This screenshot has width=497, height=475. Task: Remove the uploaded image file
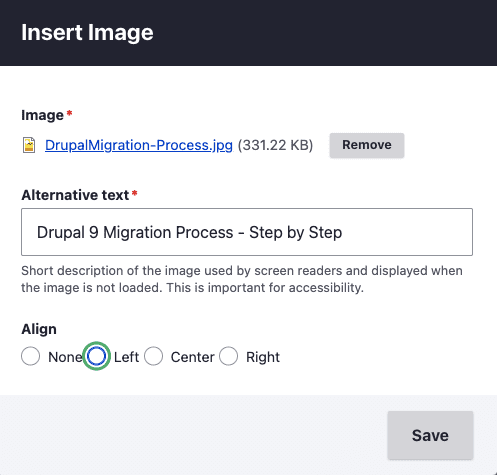[367, 145]
